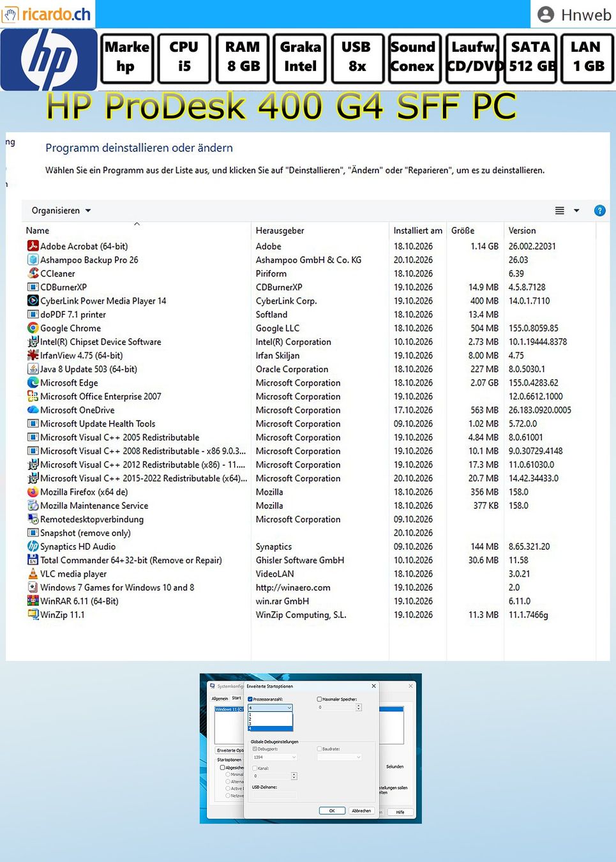Click the Ashampoo Backup Pro 26 icon
The height and width of the screenshot is (862, 616).
pyautogui.click(x=33, y=260)
